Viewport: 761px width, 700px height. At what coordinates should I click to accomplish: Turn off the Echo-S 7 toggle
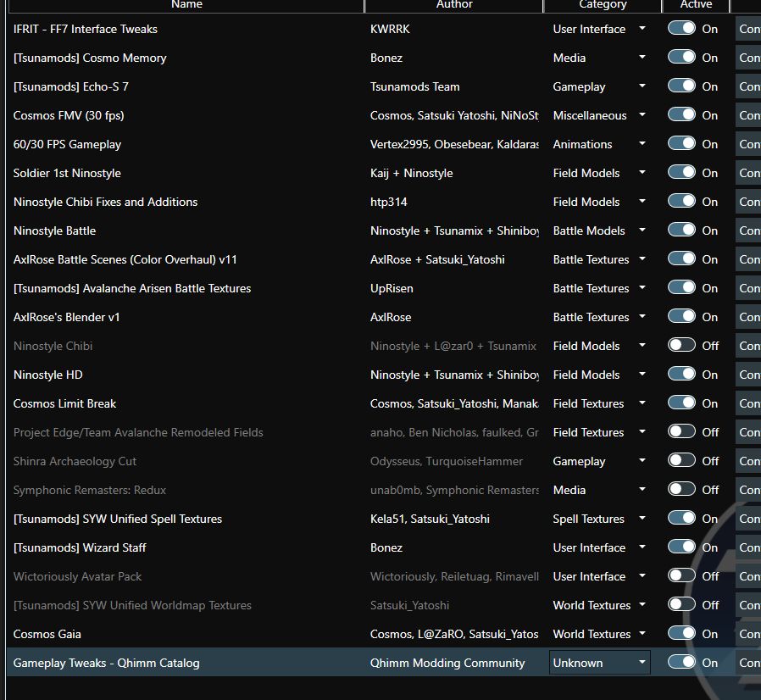(681, 86)
